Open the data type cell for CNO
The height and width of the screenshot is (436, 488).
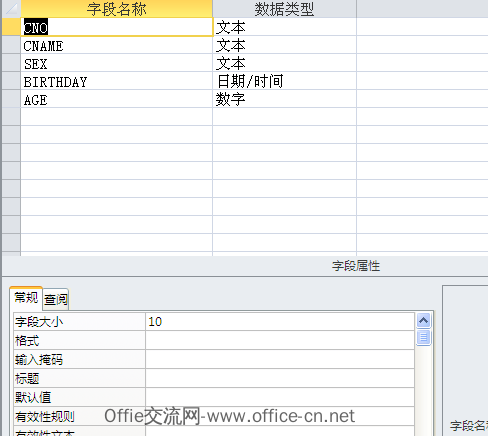click(284, 27)
